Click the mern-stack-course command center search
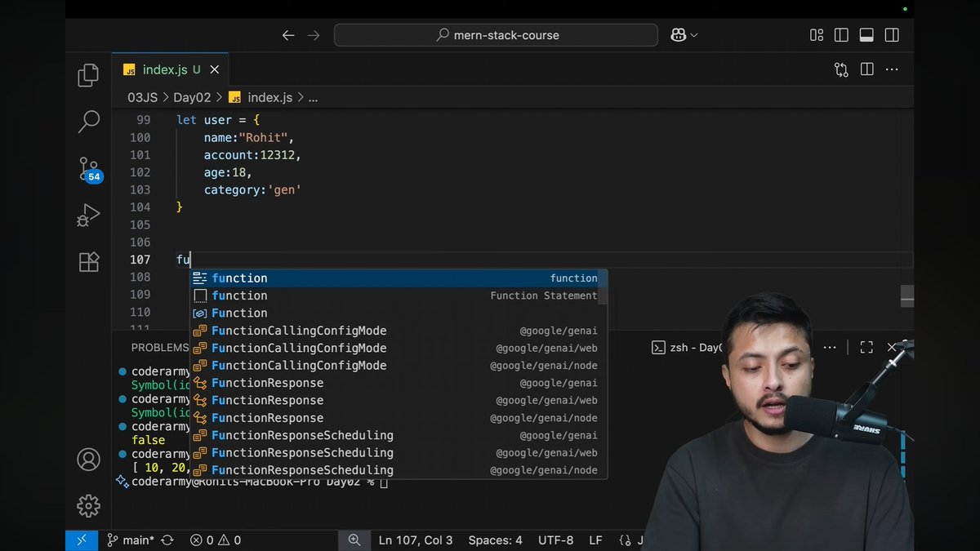 point(496,35)
